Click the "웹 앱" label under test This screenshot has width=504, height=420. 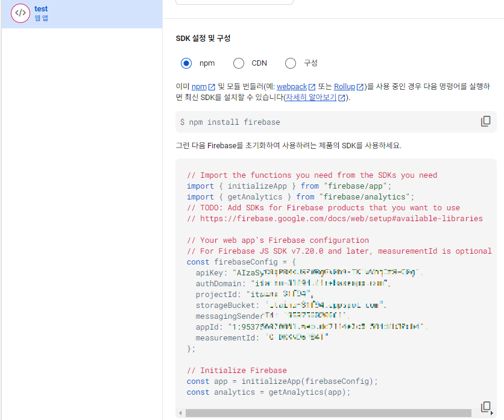click(41, 18)
